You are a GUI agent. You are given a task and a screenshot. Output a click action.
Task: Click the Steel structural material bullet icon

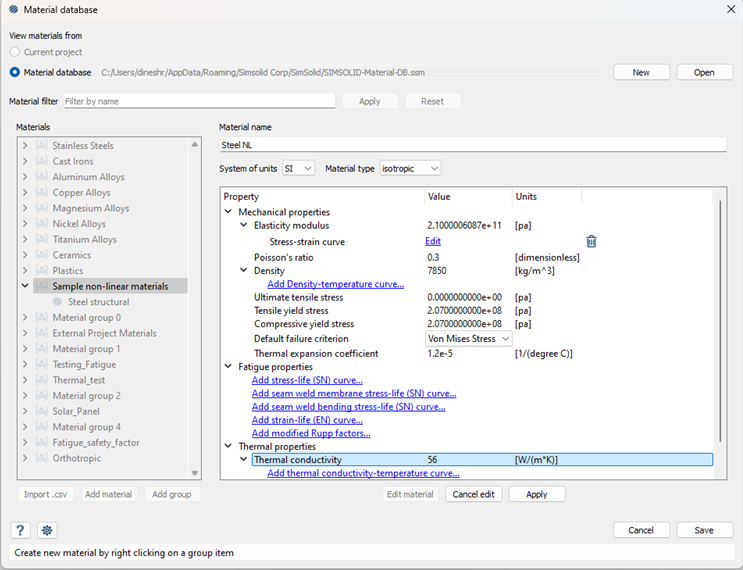pyautogui.click(x=58, y=302)
